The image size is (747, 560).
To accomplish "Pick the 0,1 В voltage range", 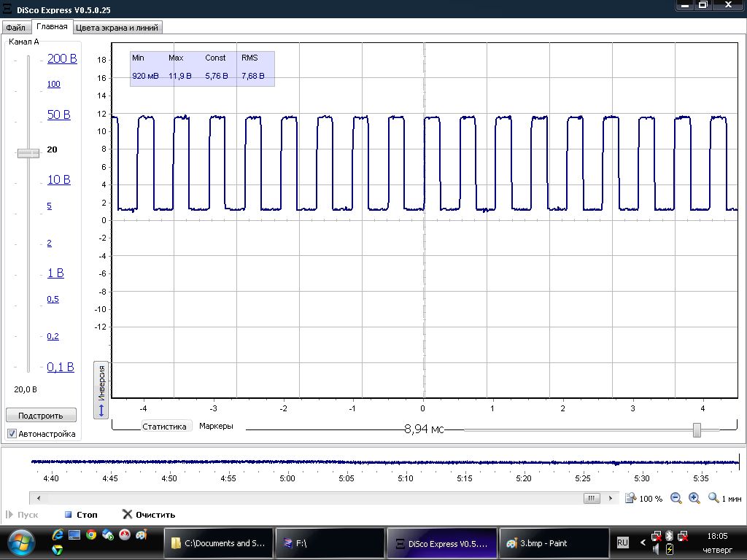I will point(61,367).
